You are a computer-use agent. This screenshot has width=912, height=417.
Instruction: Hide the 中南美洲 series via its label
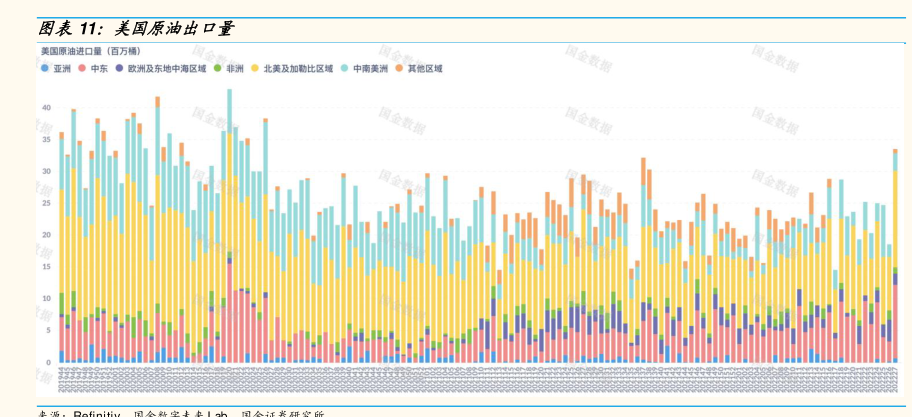pos(369,69)
